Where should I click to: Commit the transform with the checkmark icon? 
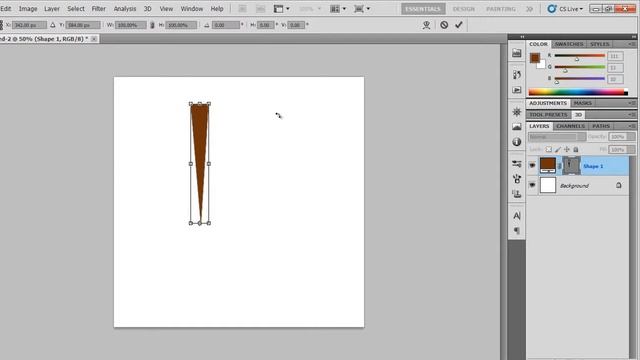click(x=459, y=25)
